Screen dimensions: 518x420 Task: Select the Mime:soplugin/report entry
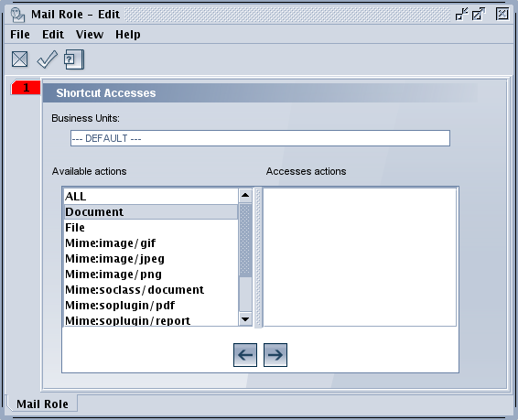(151, 320)
